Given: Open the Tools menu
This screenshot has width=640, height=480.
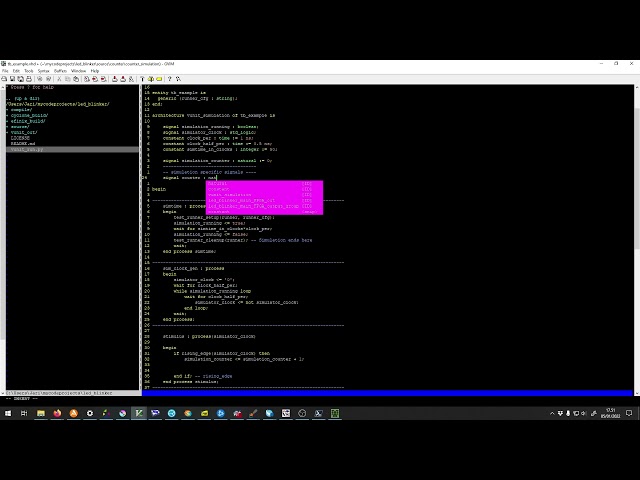Looking at the screenshot, I should tap(29, 71).
